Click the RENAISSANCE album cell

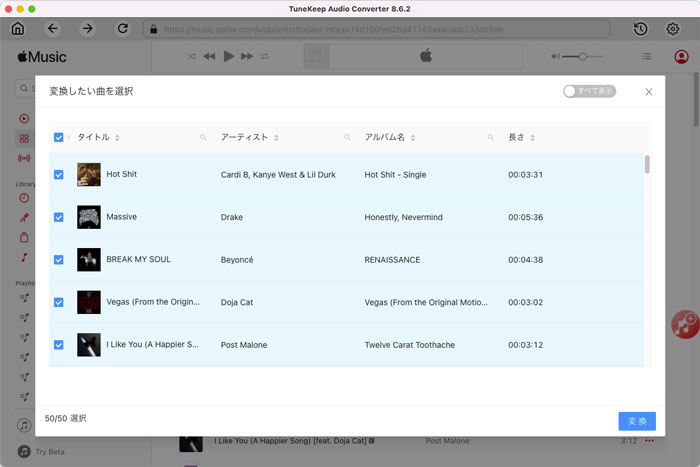pyautogui.click(x=392, y=260)
